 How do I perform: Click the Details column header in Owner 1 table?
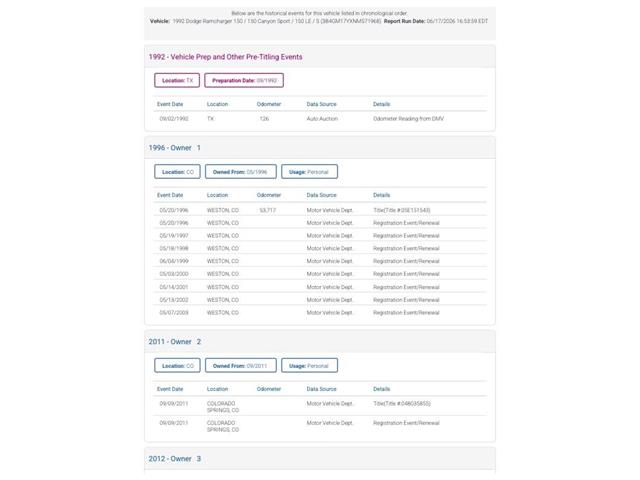coord(381,195)
